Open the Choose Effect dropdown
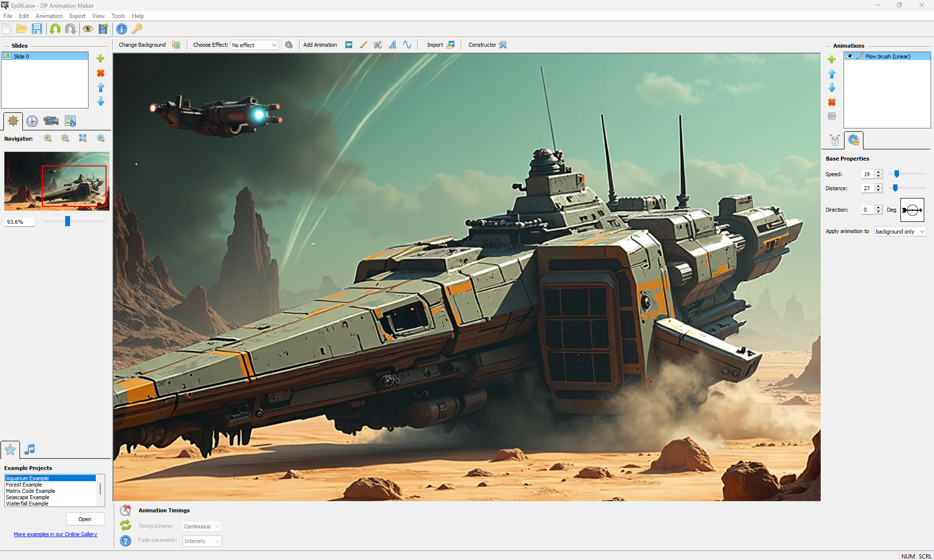Screen dimensions: 934x560 [254, 45]
